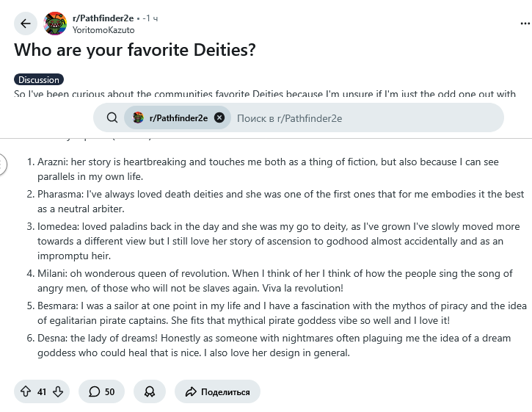This screenshot has width=532, height=412.
Task: Give an award to this post
Action: point(150,391)
